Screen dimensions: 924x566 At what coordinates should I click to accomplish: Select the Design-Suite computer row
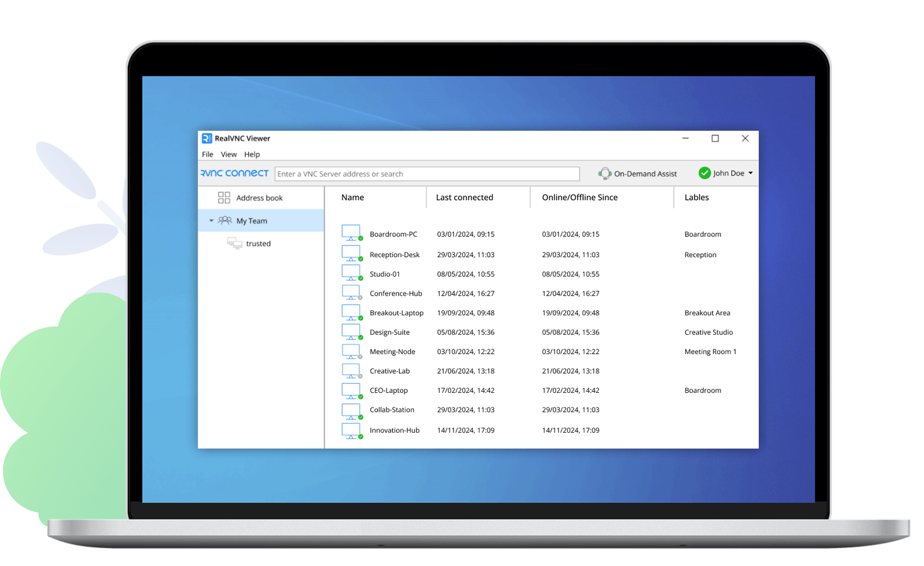[x=389, y=332]
